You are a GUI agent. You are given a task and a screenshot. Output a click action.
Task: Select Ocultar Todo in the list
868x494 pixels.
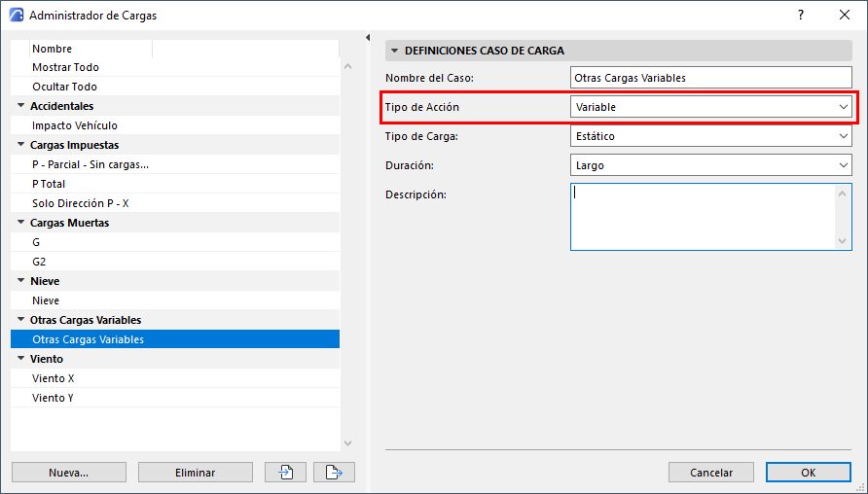pos(175,87)
